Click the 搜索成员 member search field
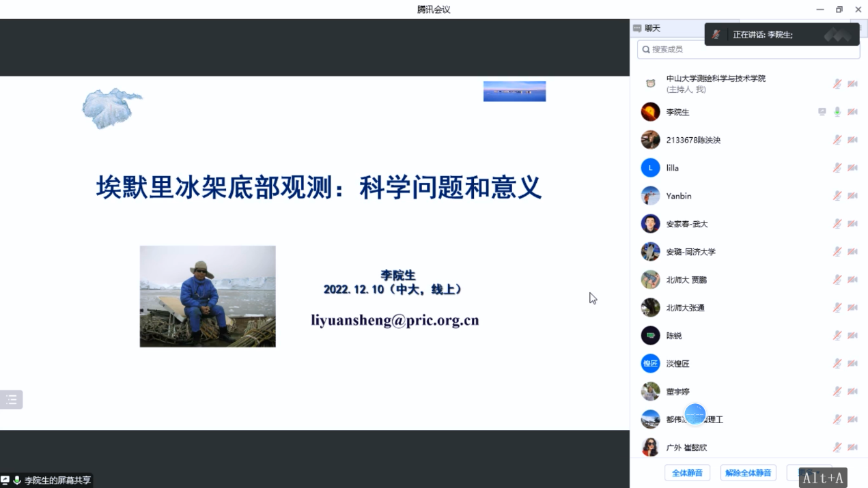 tap(748, 49)
